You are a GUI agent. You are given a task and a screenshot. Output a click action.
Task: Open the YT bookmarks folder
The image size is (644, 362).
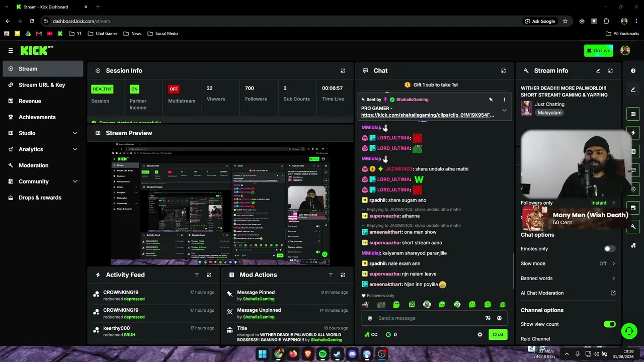pos(75,34)
